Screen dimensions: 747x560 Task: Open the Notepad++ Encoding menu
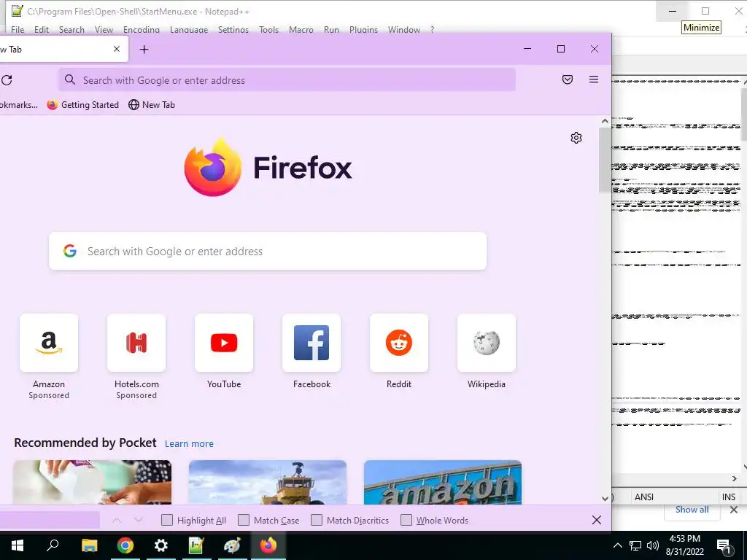142,29
